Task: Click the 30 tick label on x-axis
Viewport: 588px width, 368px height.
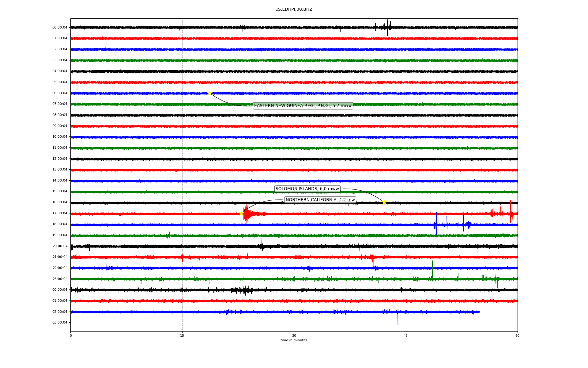Action: tap(294, 335)
